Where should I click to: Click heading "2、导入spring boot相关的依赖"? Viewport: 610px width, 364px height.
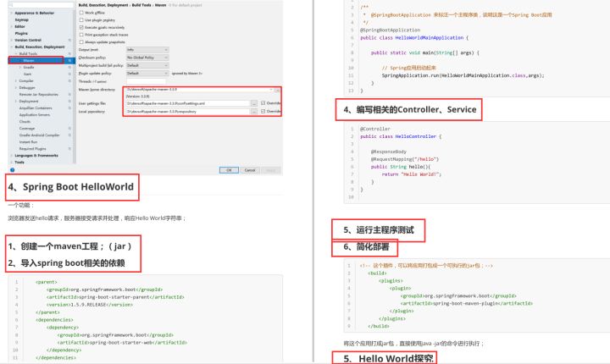[66, 263]
